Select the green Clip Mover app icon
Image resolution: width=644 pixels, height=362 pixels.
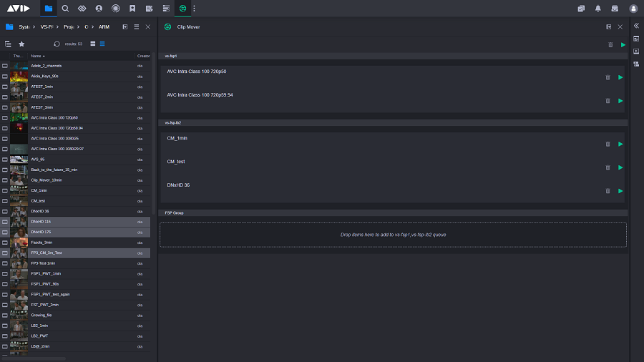(x=182, y=8)
